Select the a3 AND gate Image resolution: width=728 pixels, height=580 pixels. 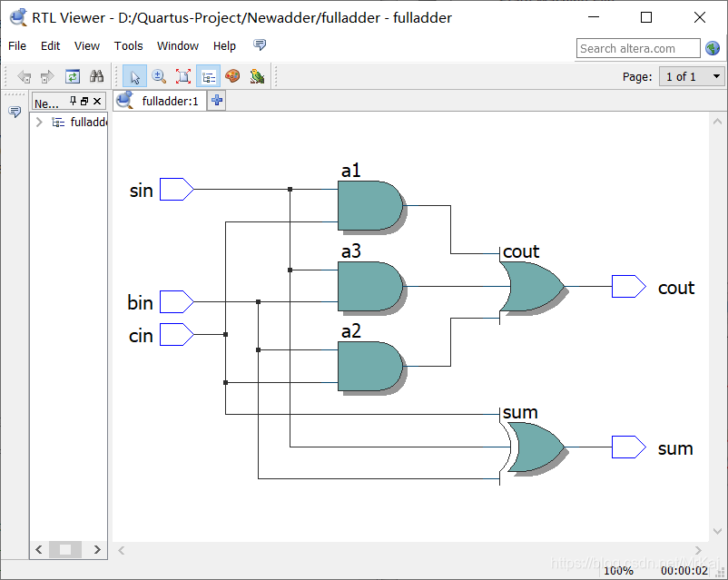(370, 287)
